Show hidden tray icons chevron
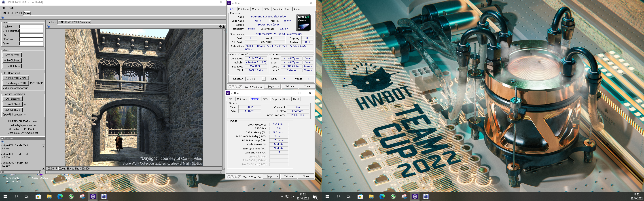The image size is (644, 201). click(282, 197)
